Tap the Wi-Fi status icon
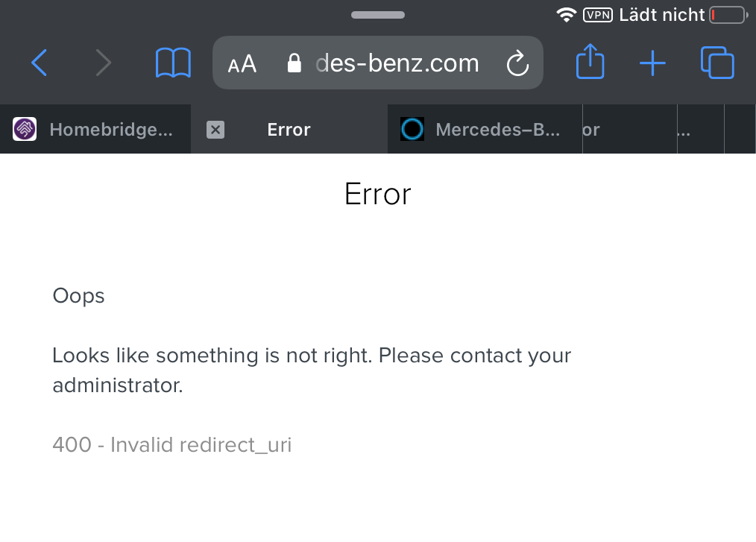This screenshot has width=756, height=542. pyautogui.click(x=567, y=14)
